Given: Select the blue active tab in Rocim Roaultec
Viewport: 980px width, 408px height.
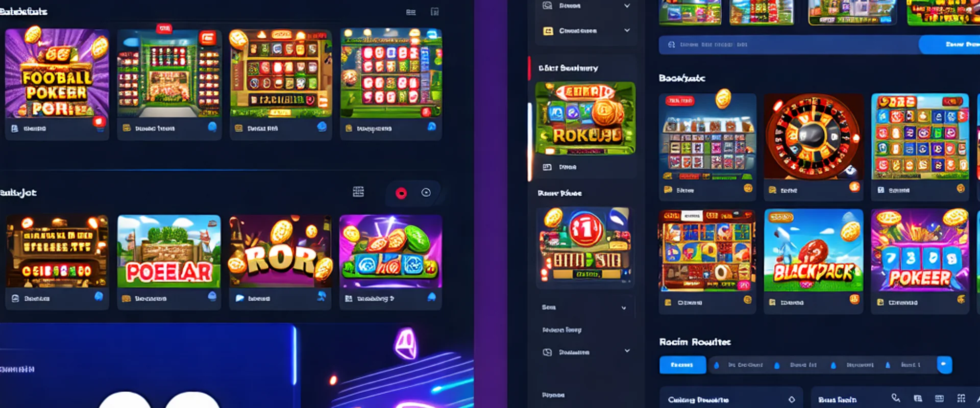Looking at the screenshot, I should [x=682, y=365].
